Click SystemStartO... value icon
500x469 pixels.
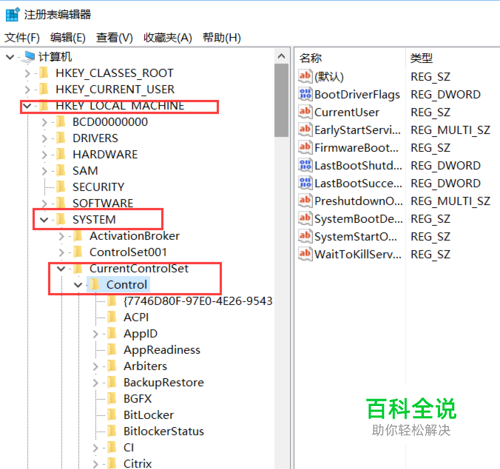(x=305, y=236)
